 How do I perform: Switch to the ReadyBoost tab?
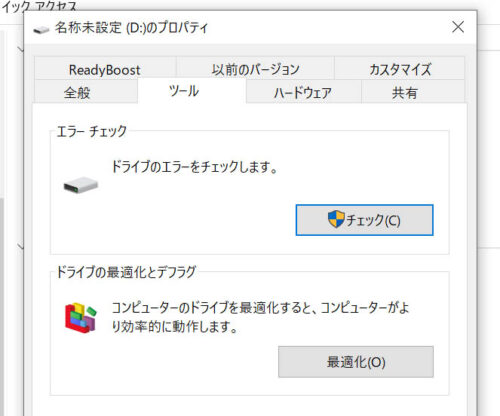coord(105,68)
